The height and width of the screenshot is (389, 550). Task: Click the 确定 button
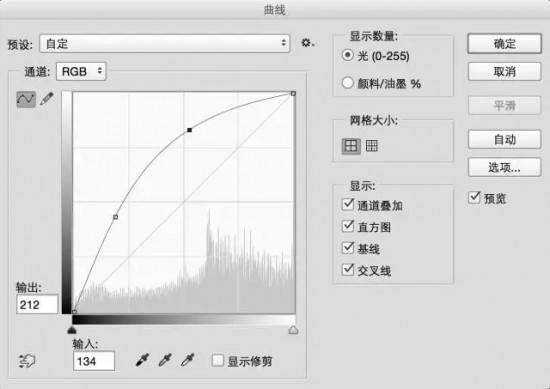[x=504, y=44]
